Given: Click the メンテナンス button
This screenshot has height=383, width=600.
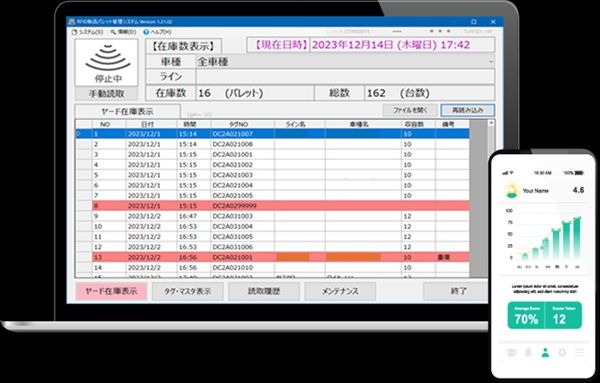Looking at the screenshot, I should coord(340,291).
